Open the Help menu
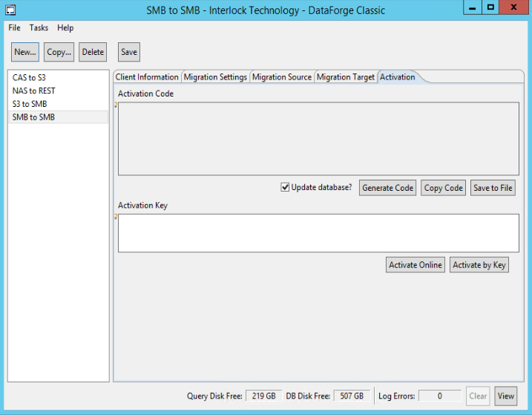 point(65,27)
